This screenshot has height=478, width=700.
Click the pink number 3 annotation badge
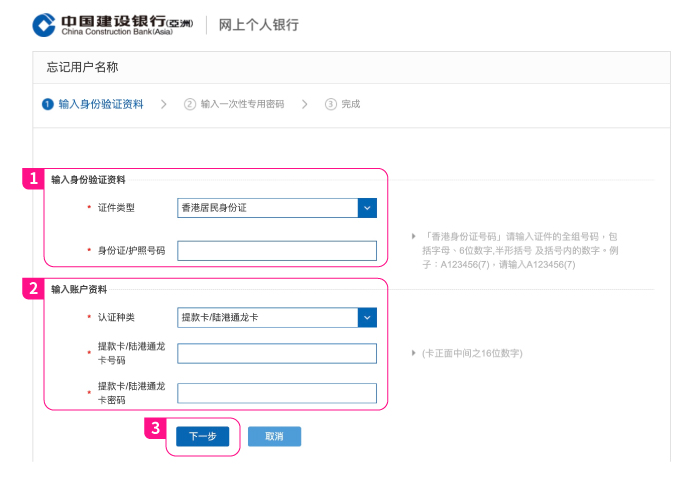155,428
